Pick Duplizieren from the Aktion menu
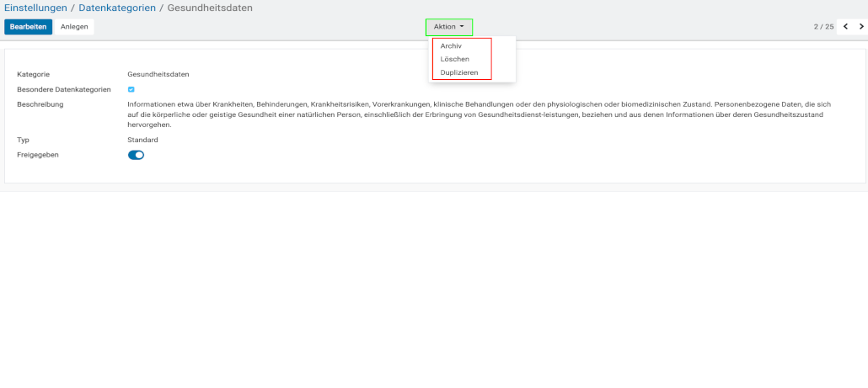 click(x=459, y=72)
